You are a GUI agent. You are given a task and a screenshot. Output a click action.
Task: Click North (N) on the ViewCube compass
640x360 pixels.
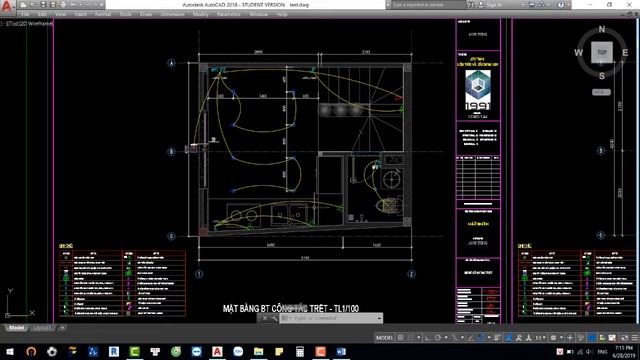[x=602, y=29]
